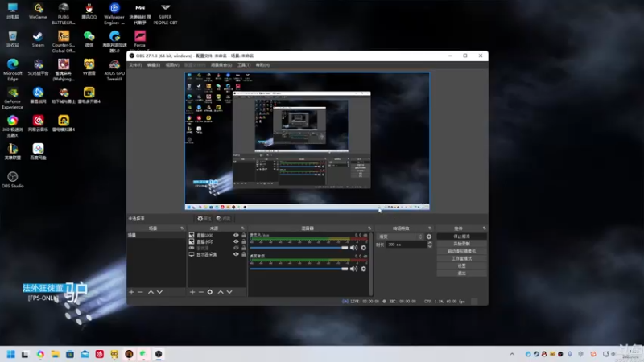This screenshot has height=362, width=644.
Task: Pop out the Scene Transitions dock
Action: (430, 228)
